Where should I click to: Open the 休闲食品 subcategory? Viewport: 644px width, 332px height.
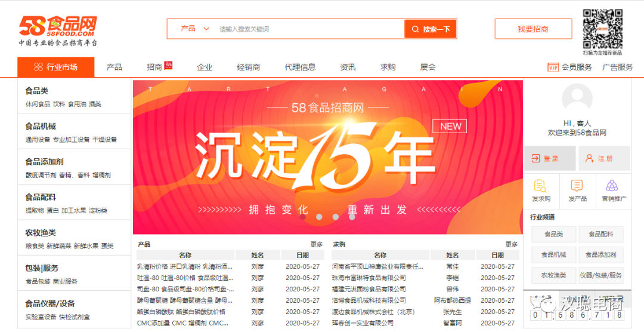tap(38, 104)
